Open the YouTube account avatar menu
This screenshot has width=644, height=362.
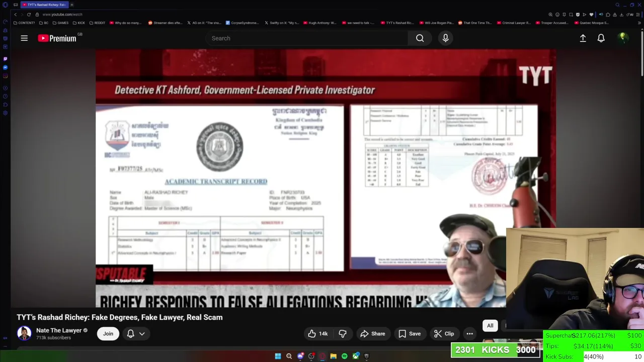(x=622, y=38)
